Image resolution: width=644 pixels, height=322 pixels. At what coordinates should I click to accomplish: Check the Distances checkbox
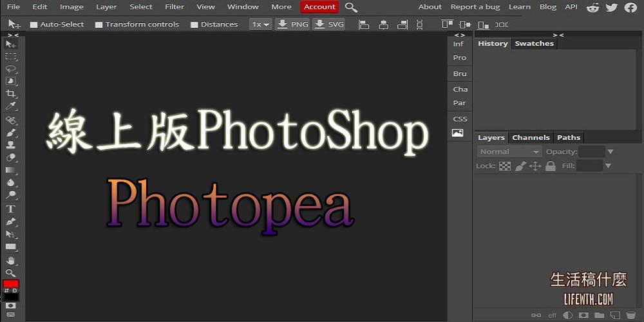click(194, 24)
